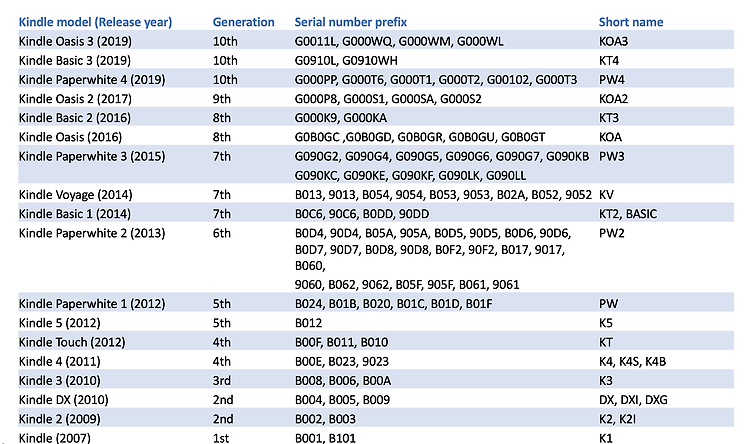Click serial prefixes 'G0910L, G0910WH'
The image size is (750, 444).
(346, 60)
